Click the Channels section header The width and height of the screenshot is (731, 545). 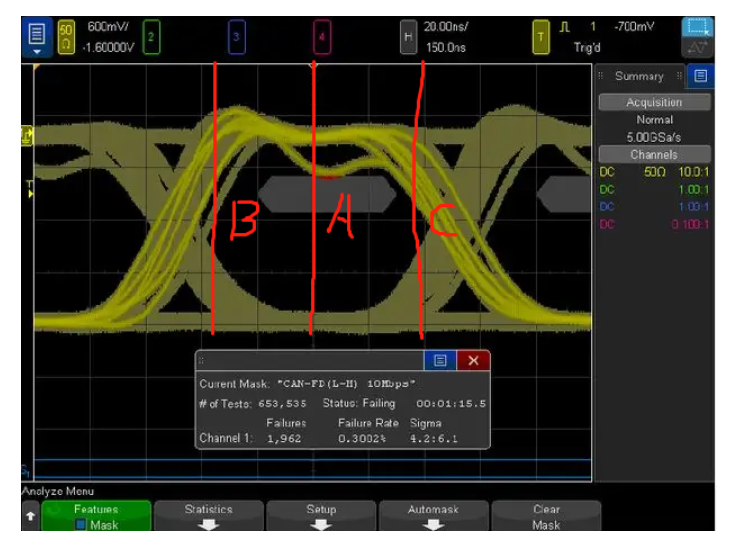(654, 154)
